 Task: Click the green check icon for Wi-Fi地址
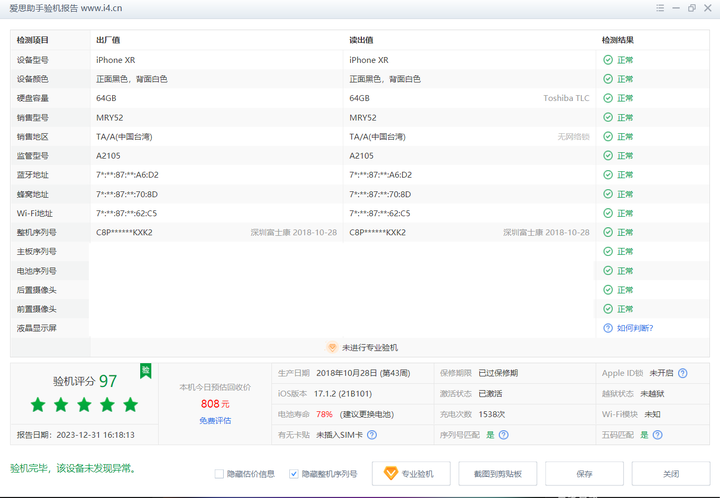(x=608, y=213)
